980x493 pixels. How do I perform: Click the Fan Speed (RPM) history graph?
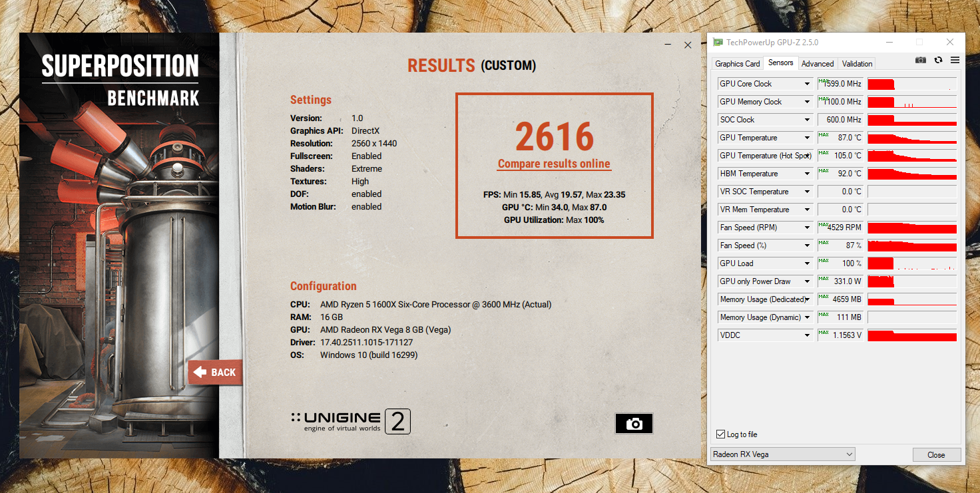click(x=912, y=228)
